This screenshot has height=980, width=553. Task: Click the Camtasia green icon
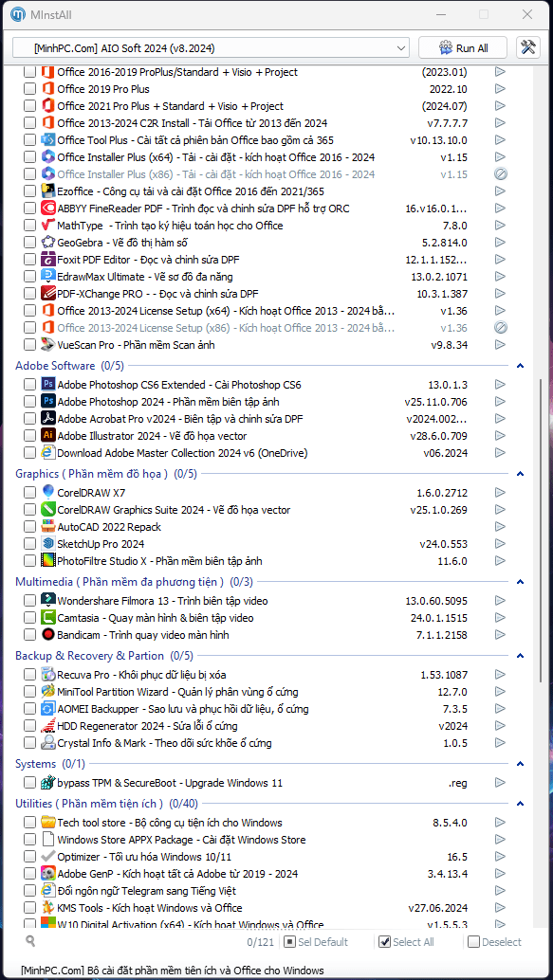tap(48, 618)
